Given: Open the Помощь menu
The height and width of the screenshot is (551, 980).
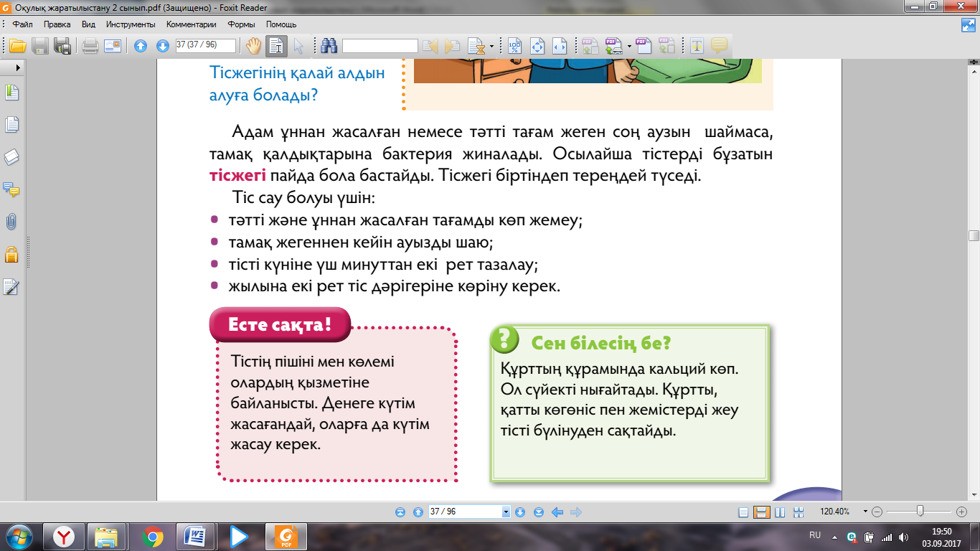Looking at the screenshot, I should point(281,24).
